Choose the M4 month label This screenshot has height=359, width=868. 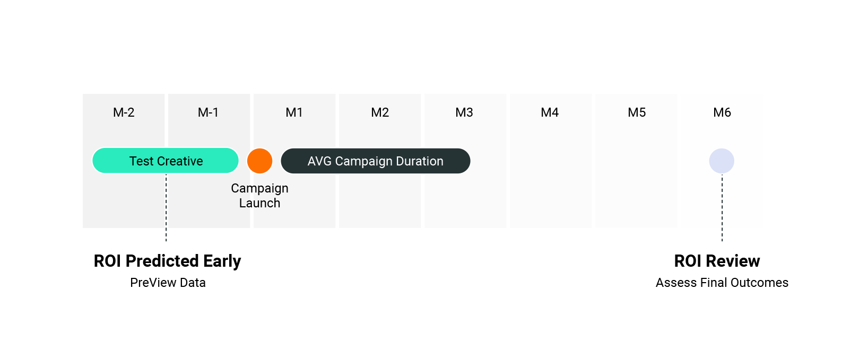tap(550, 112)
